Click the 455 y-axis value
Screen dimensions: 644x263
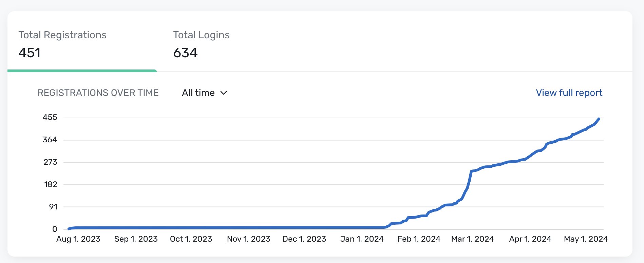(50, 118)
